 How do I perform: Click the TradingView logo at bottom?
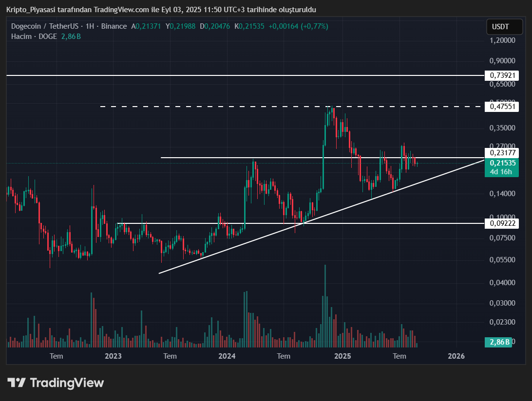(56, 383)
